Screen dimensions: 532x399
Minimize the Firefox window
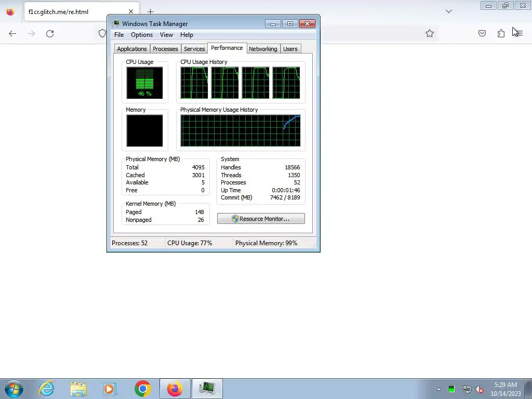pyautogui.click(x=488, y=6)
